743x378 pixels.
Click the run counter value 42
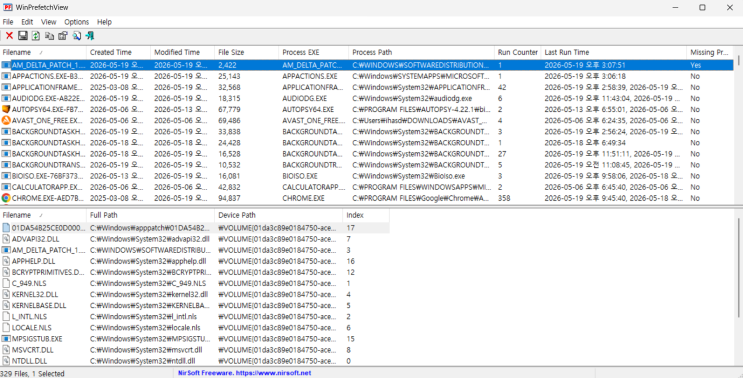[502, 87]
